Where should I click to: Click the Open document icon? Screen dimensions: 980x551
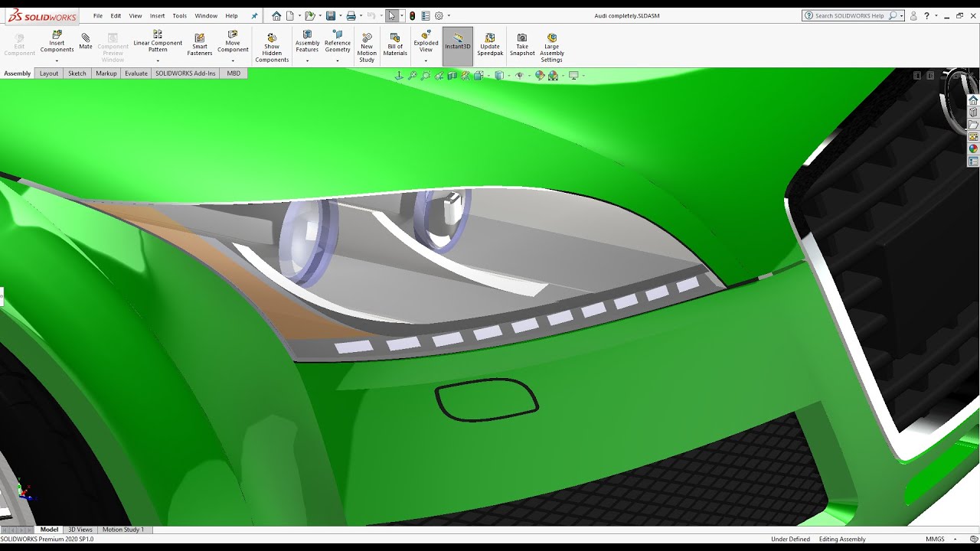click(309, 15)
